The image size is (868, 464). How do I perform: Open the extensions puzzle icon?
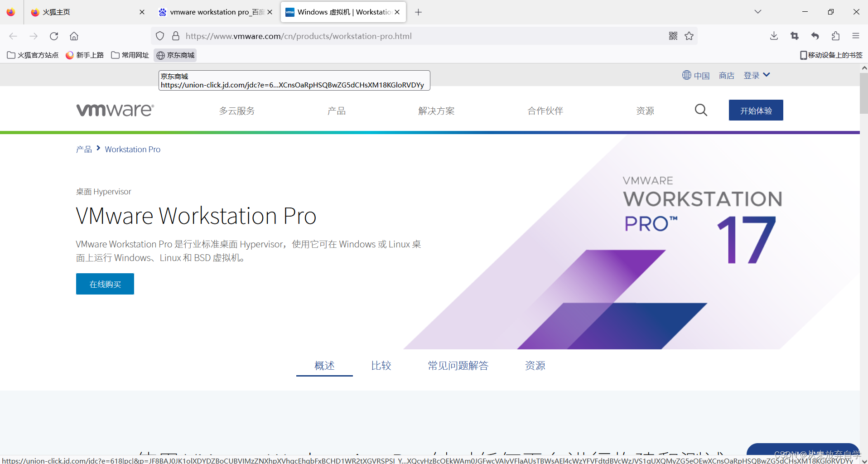835,36
